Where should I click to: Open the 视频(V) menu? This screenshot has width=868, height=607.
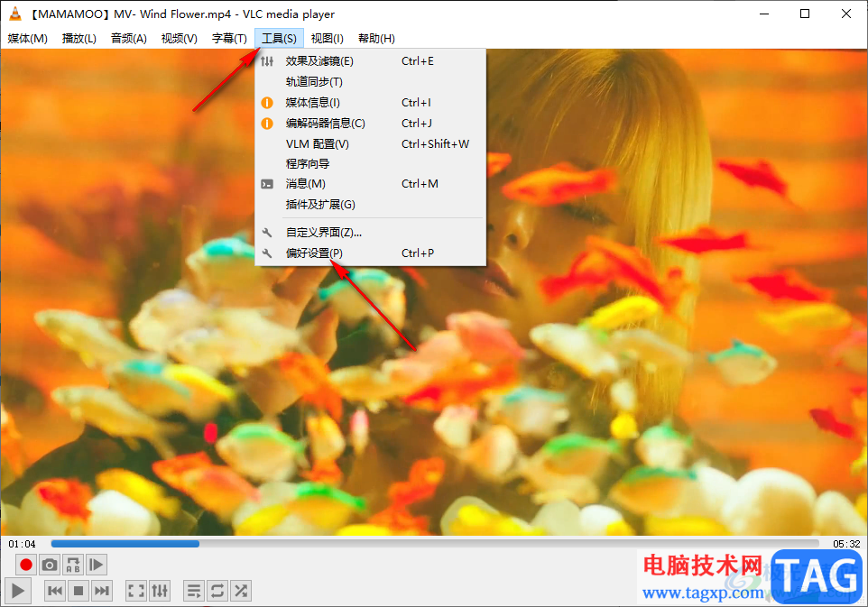click(x=180, y=38)
